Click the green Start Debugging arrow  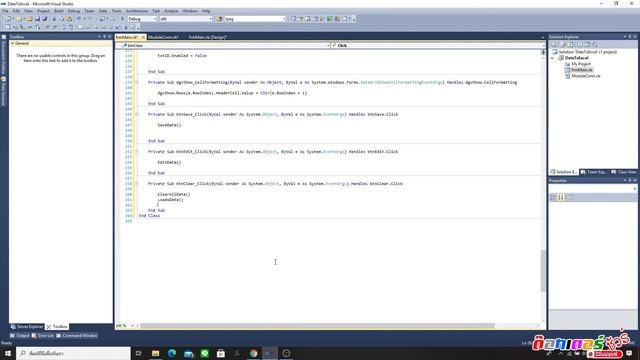pyautogui.click(x=122, y=19)
